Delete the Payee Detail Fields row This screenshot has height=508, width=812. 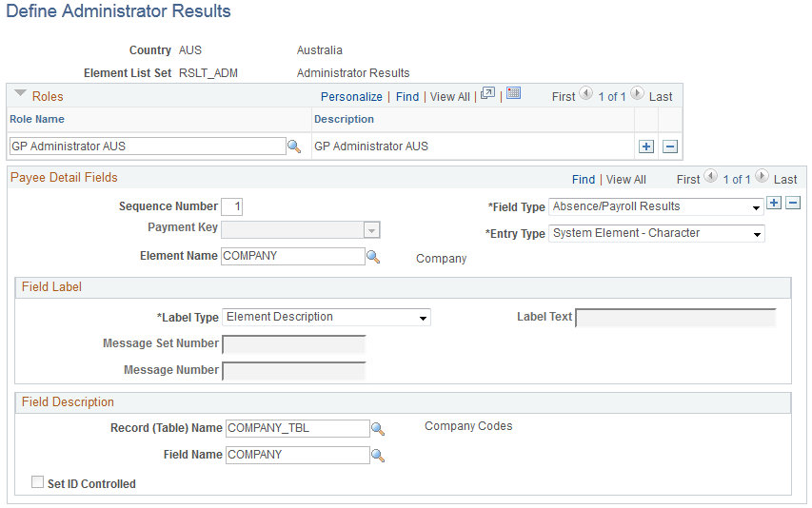tap(793, 203)
